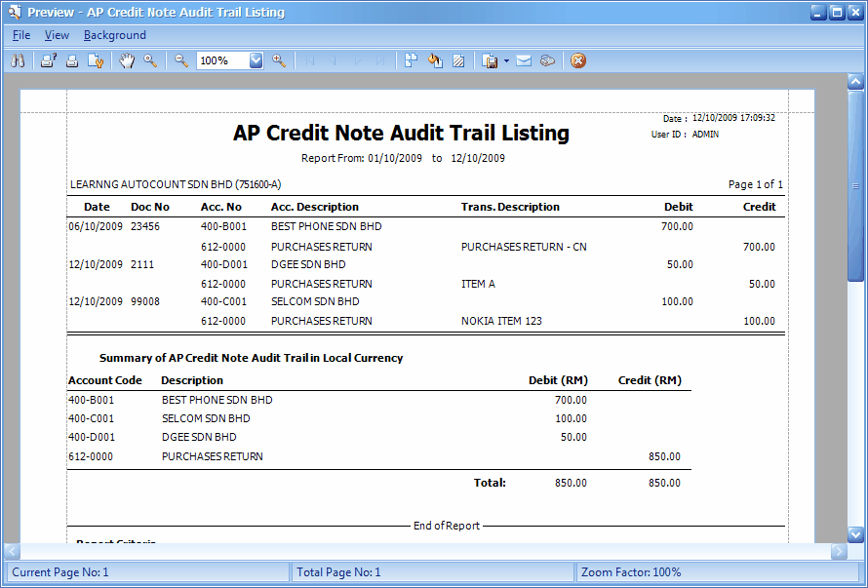Click document number '2111'
The image size is (868, 588).
(x=142, y=264)
